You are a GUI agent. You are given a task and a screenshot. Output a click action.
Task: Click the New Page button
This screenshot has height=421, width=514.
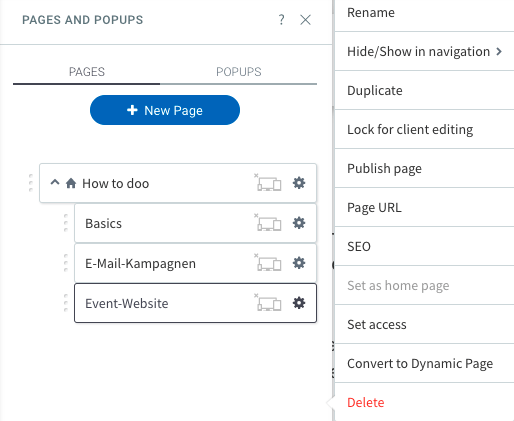pos(165,110)
